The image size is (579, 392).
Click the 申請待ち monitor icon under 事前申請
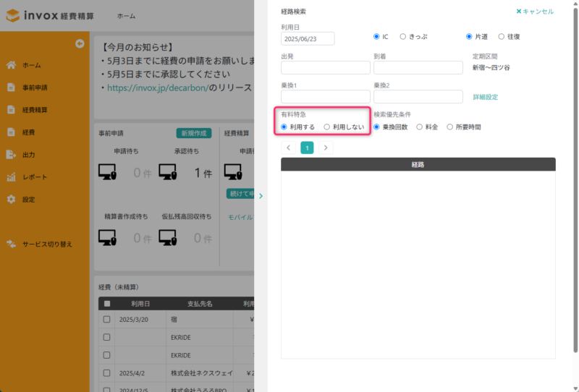pos(107,172)
